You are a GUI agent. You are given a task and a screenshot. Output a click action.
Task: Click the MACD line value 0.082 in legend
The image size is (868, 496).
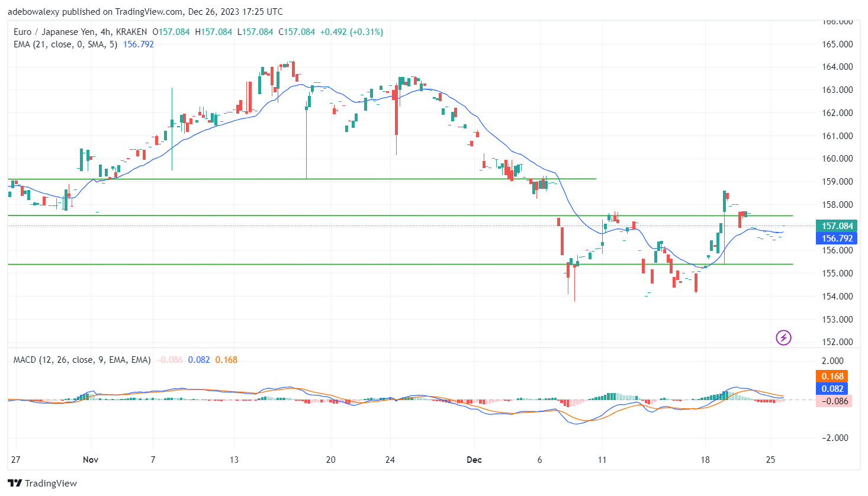coord(199,360)
